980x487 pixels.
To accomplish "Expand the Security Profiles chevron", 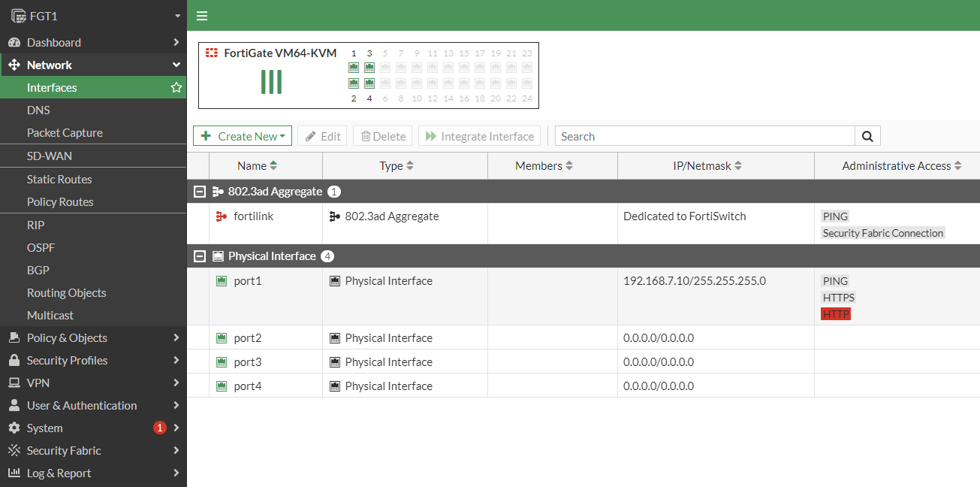I will 176,360.
